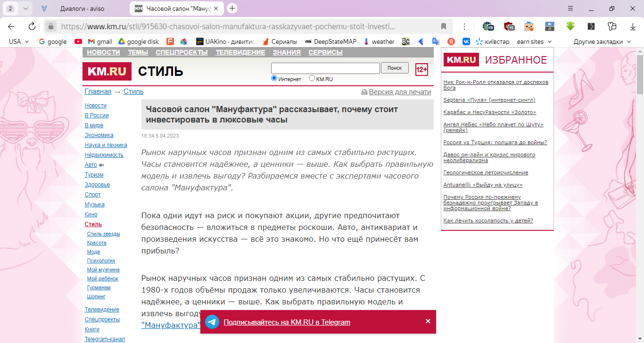Open the ЗНАНИЯ top menu item
Viewport: 644px width, 343px height.
point(287,52)
